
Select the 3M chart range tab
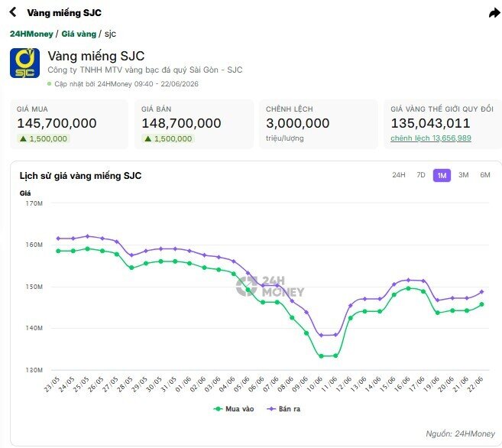click(463, 175)
